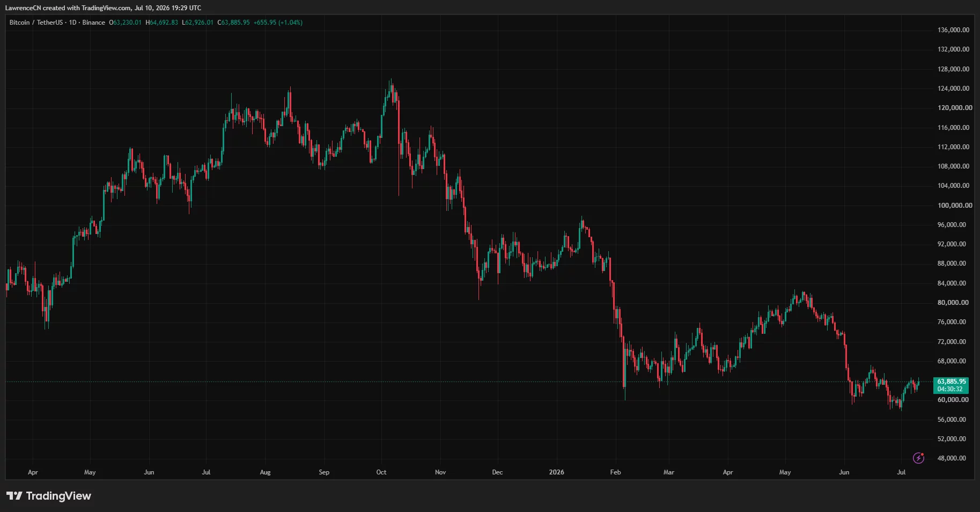980x512 pixels.
Task: Click the Dec label on time axis
Action: pos(498,472)
